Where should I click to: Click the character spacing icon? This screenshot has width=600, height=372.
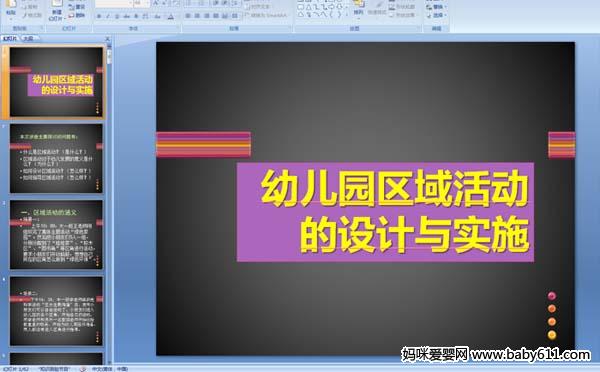point(145,16)
